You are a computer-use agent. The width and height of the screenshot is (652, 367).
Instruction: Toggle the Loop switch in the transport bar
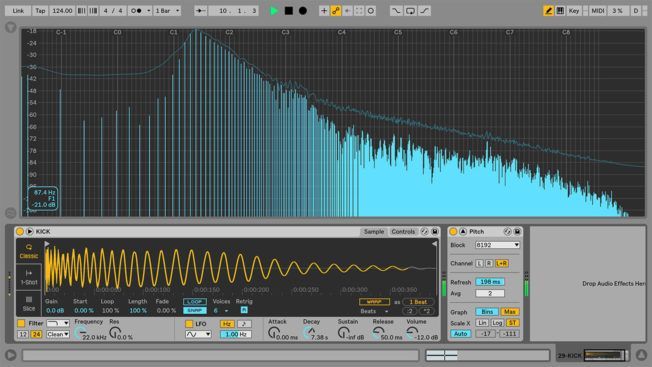[x=410, y=11]
